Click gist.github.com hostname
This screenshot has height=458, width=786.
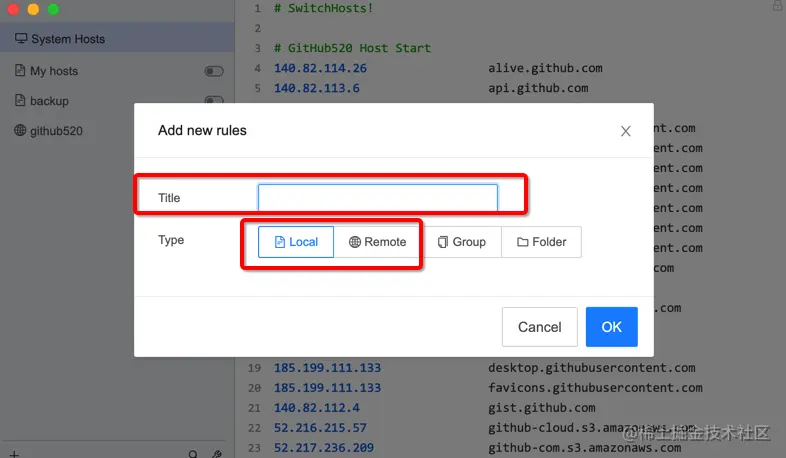(542, 408)
